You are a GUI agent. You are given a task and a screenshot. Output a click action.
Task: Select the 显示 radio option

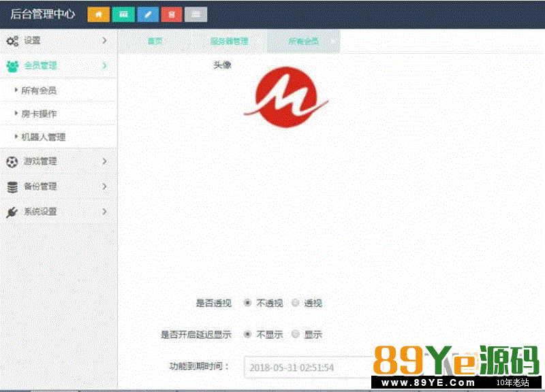[x=296, y=334]
